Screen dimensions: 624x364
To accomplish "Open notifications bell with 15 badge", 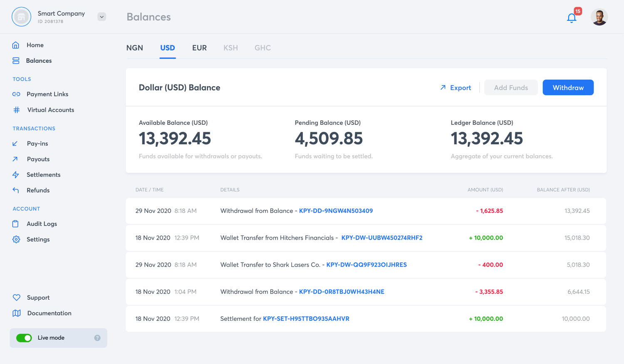I will point(572,18).
